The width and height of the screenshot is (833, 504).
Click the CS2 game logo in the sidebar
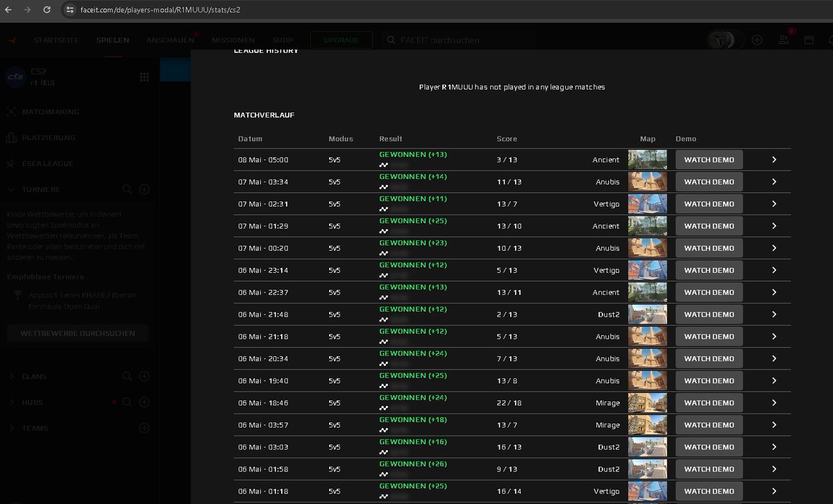click(15, 76)
